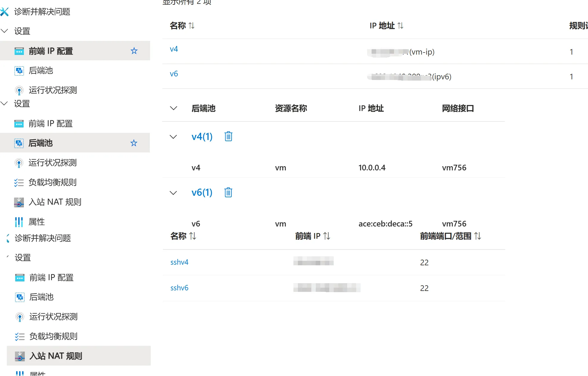Delete the v4(1) backend pool via trash icon
This screenshot has width=588, height=376.
[x=228, y=136]
